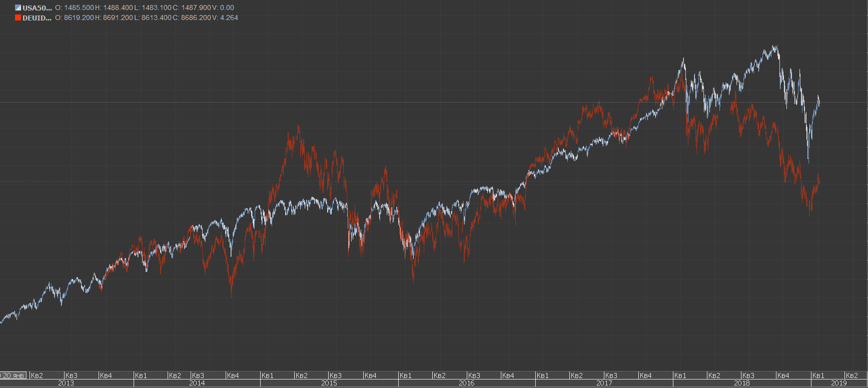
Task: Click the 2015 year label on timeline
Action: (329, 383)
